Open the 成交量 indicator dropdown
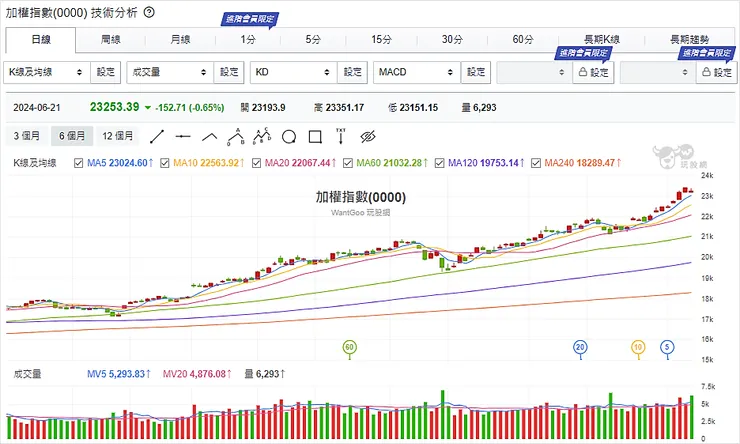Screen dimensions: 740x444 point(170,73)
